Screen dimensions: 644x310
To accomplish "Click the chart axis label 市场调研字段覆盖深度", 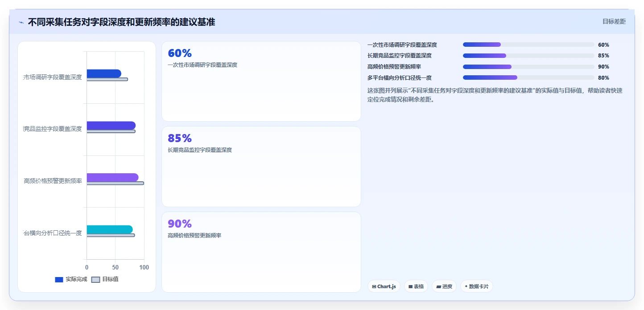I will pos(53,77).
